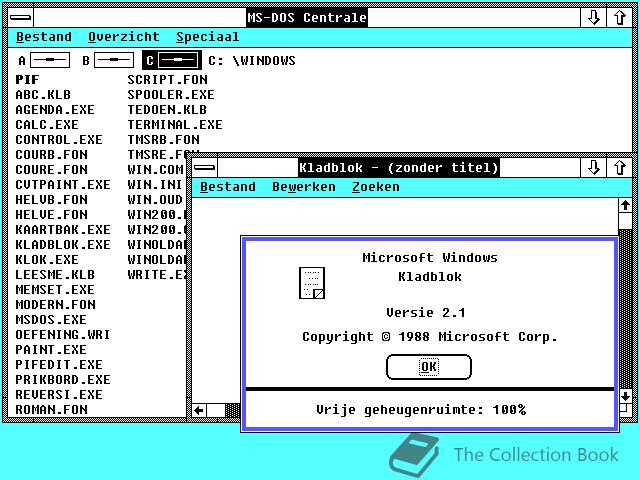Click Kladblok minimize down-arrow icon
This screenshot has height=480, width=640.
593,167
